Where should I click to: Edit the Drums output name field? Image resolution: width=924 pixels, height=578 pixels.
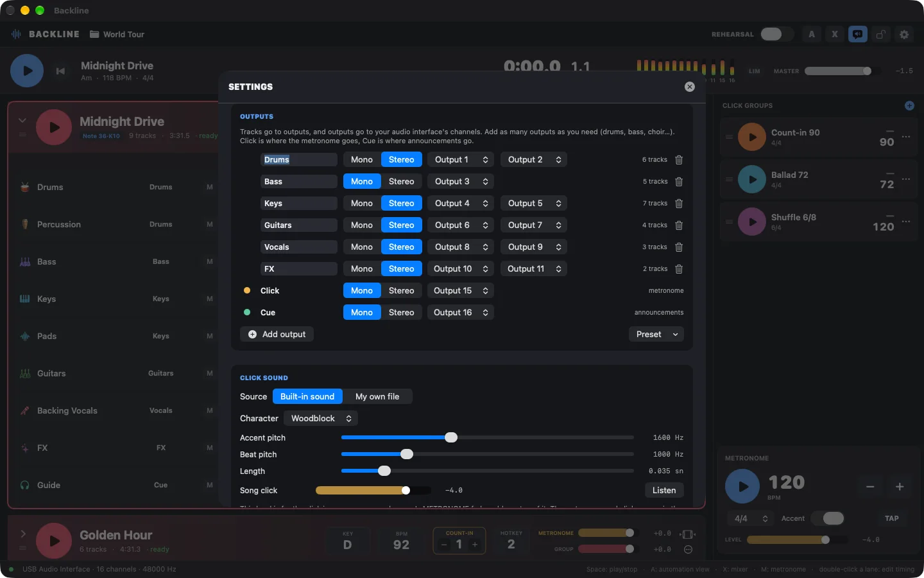tap(299, 160)
